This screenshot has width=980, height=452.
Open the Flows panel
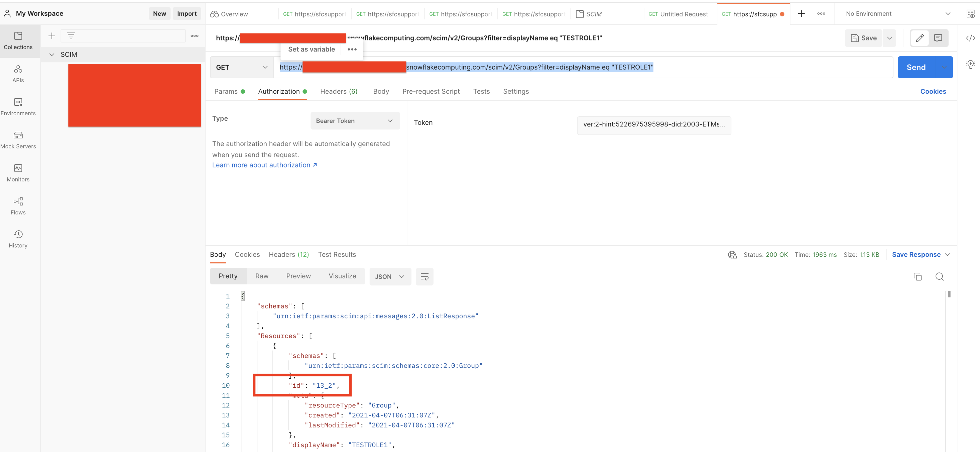tap(18, 206)
